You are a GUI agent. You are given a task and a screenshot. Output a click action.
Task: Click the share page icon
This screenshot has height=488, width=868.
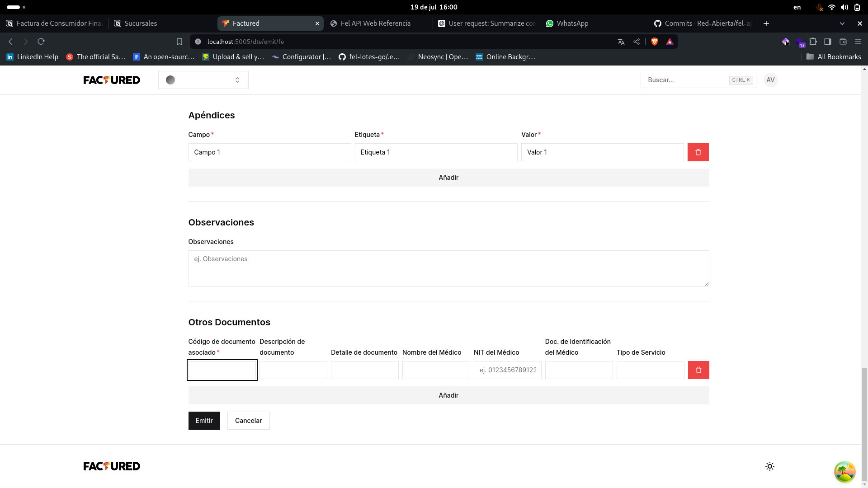[x=637, y=41]
